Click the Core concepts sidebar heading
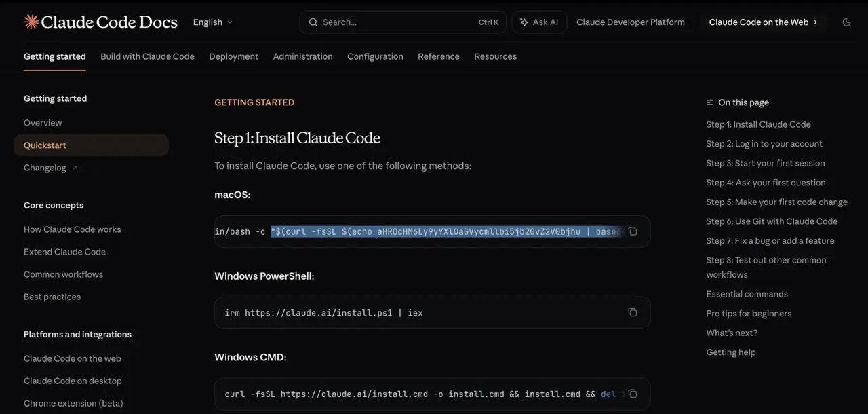868x414 pixels. click(x=54, y=205)
